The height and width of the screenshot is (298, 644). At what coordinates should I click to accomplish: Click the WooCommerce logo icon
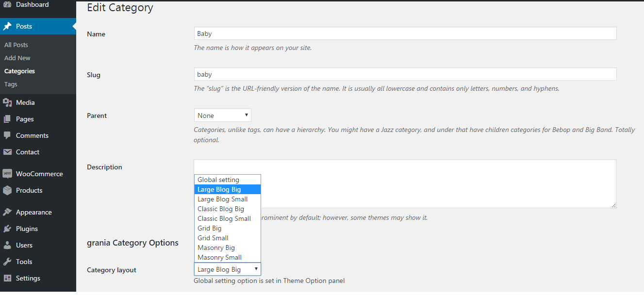pos(7,174)
